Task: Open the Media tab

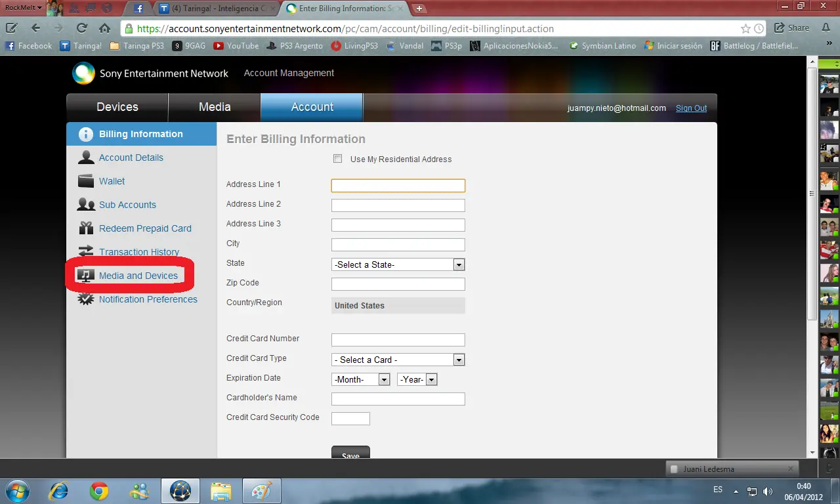Action: click(x=215, y=107)
